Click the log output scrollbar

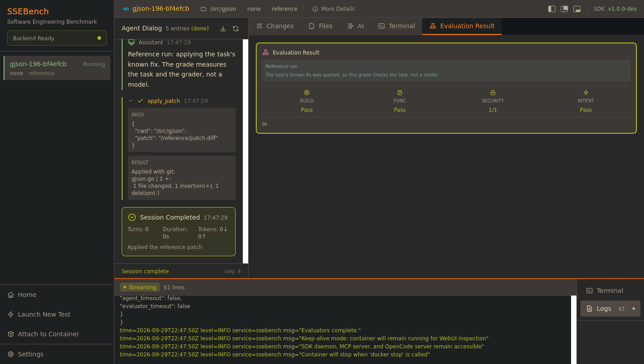point(574,330)
